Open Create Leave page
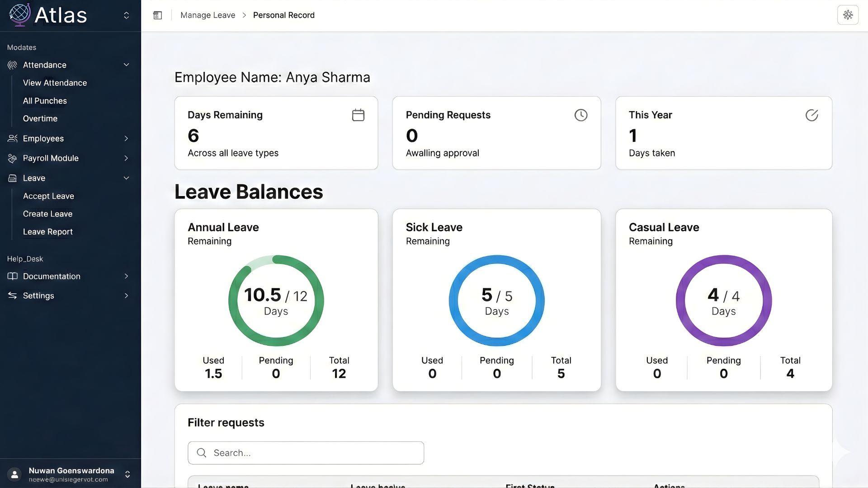The image size is (868, 488). click(47, 214)
